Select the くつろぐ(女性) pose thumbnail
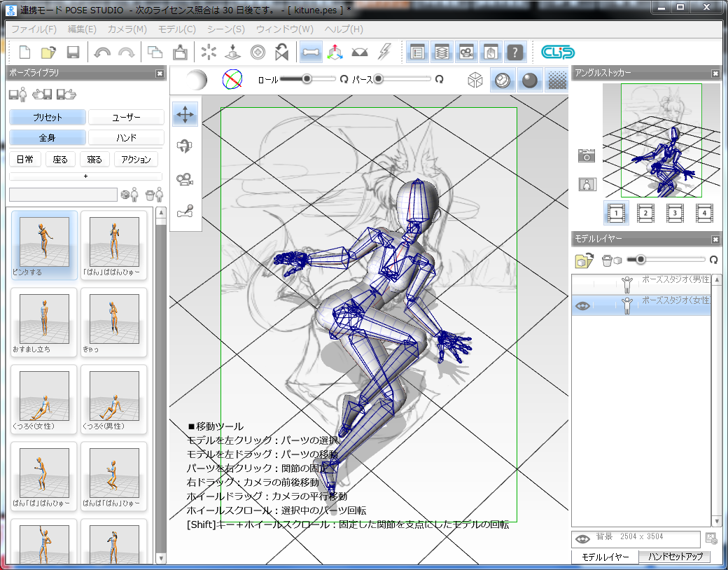 [44, 399]
